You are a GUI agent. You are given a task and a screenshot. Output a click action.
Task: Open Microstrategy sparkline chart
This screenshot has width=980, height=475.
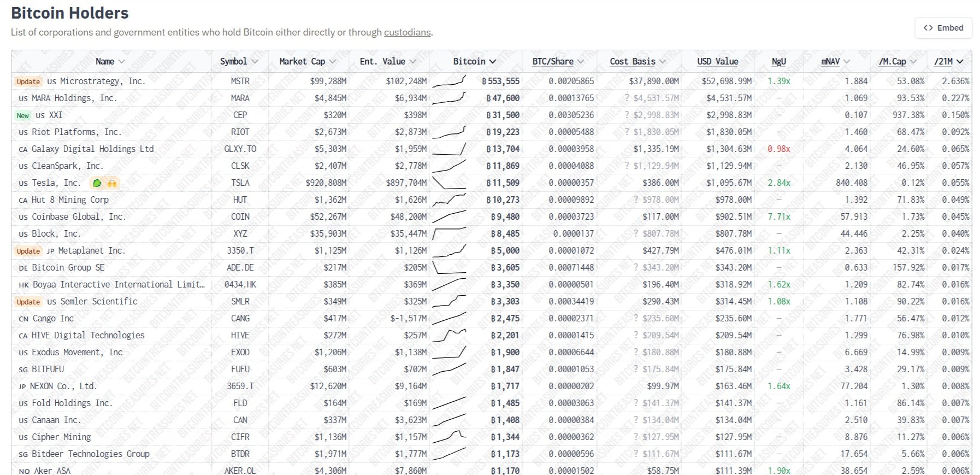[449, 81]
